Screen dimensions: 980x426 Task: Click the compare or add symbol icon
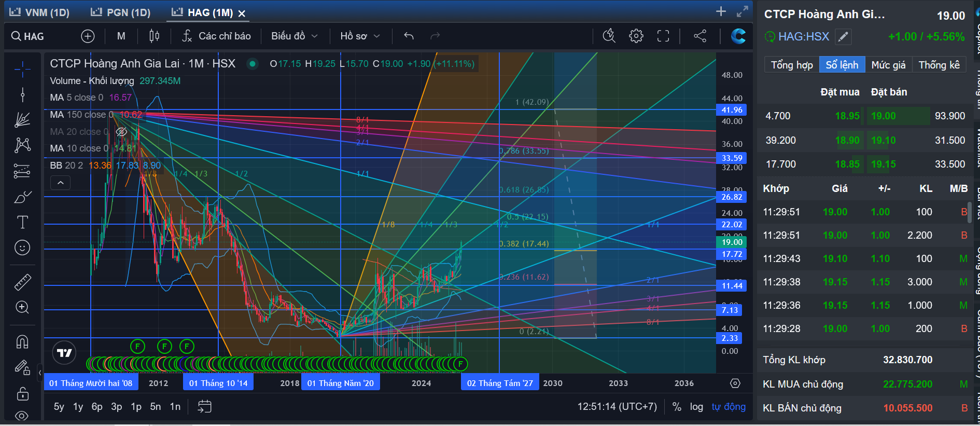coord(88,36)
